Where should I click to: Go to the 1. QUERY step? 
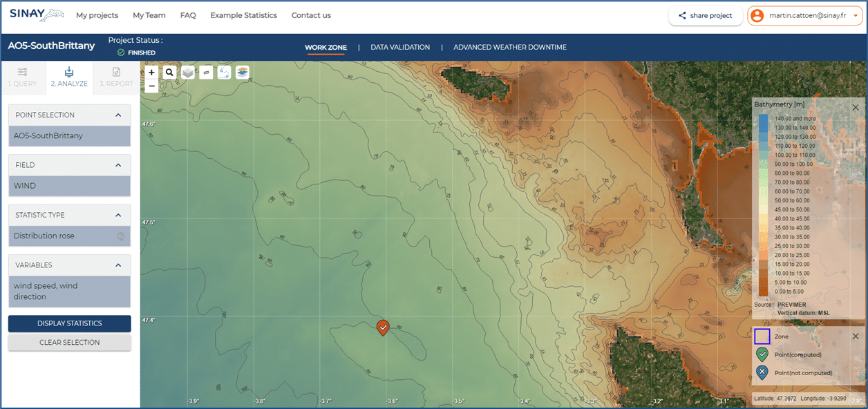[23, 77]
